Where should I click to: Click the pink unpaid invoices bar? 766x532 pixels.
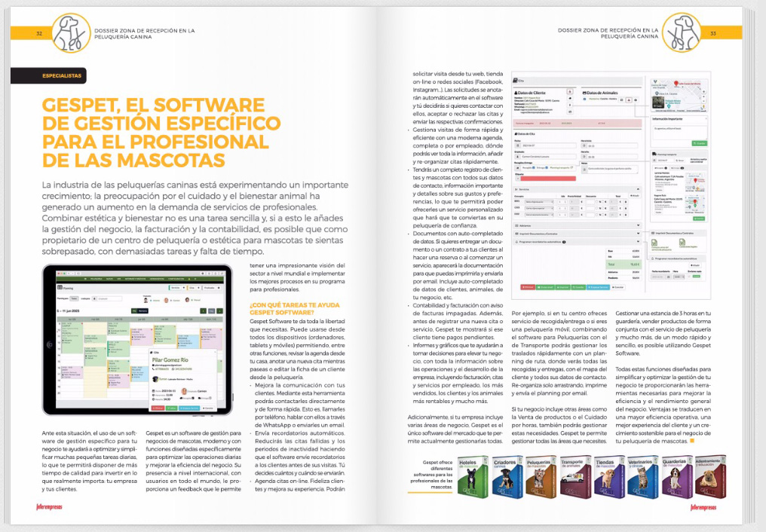[x=578, y=124]
